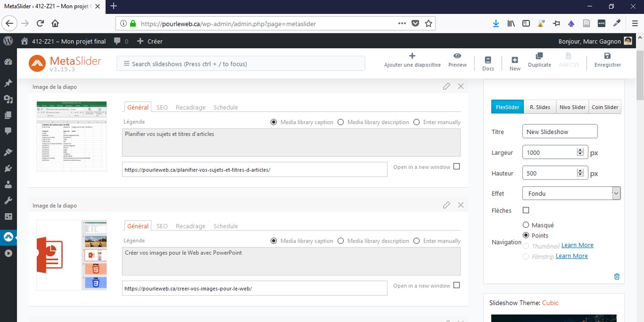Open Schedule tab on first slide
644x322 pixels.
(226, 107)
